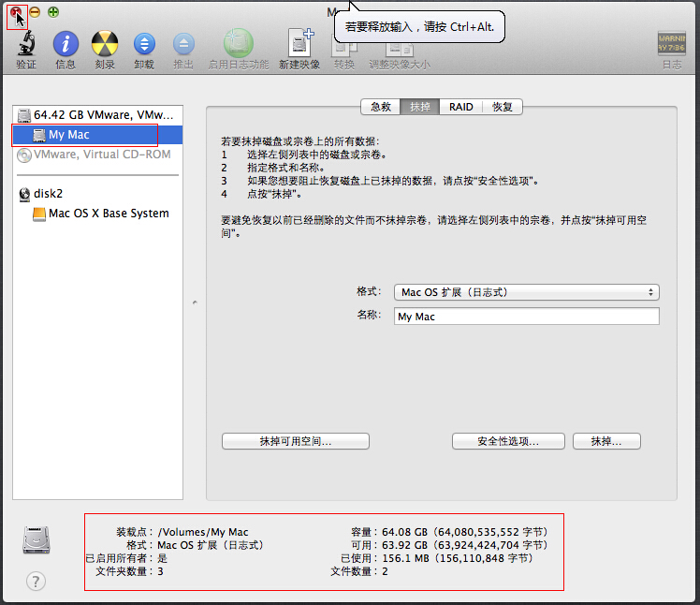Switch to the 恢复 (Restore) tab
This screenshot has width=700, height=605.
(503, 107)
